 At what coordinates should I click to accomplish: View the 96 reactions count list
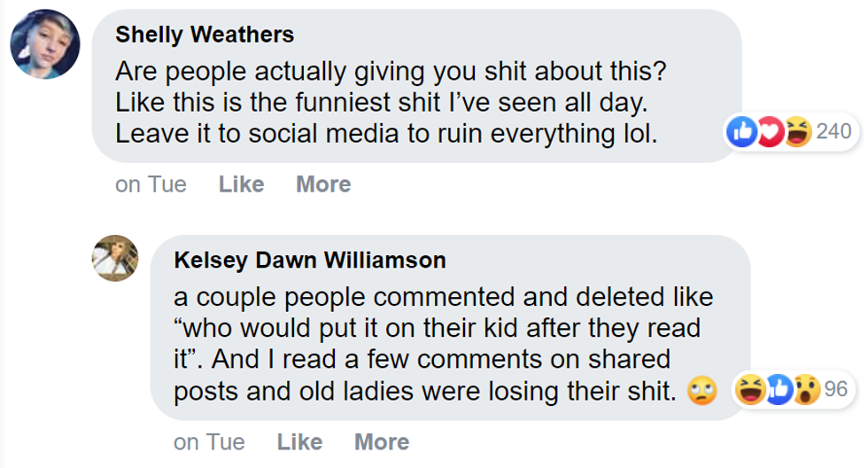pos(835,391)
